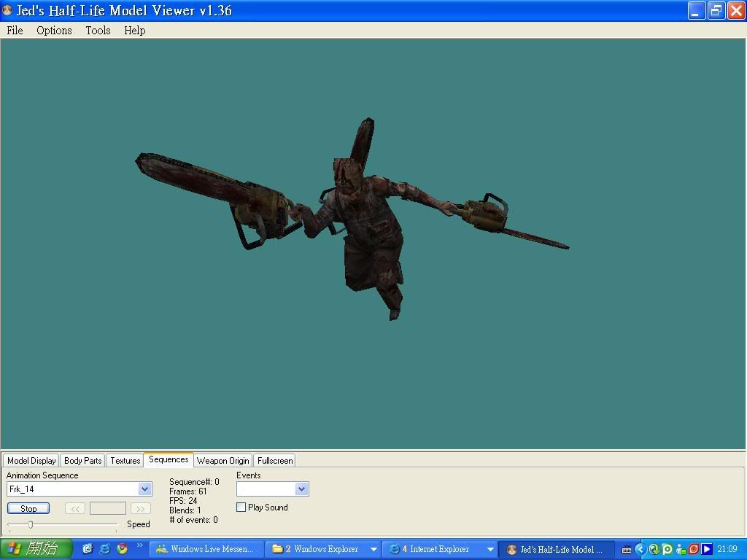The image size is (747, 560).
Task: Switch to the Weapon Origin tab
Action: [222, 461]
